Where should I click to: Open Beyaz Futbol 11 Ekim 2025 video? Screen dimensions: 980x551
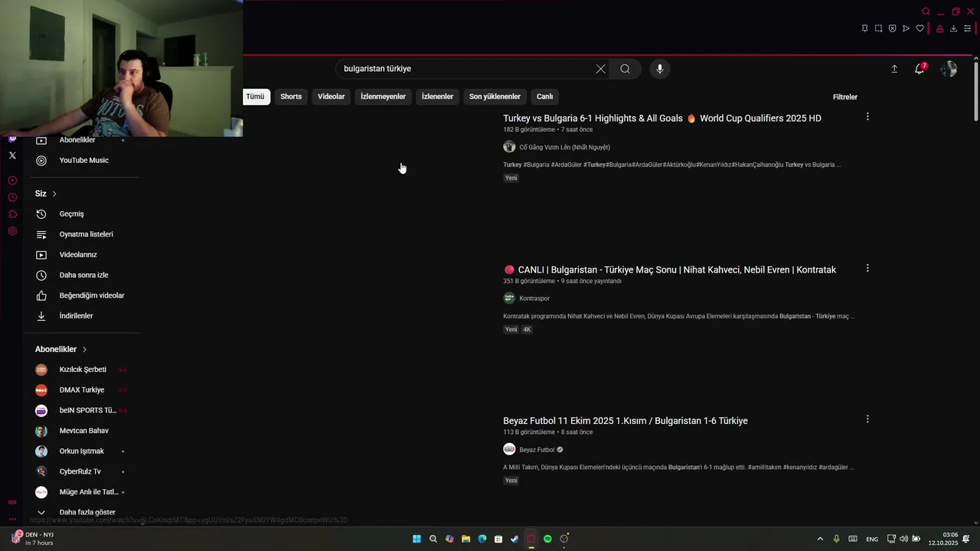626,421
